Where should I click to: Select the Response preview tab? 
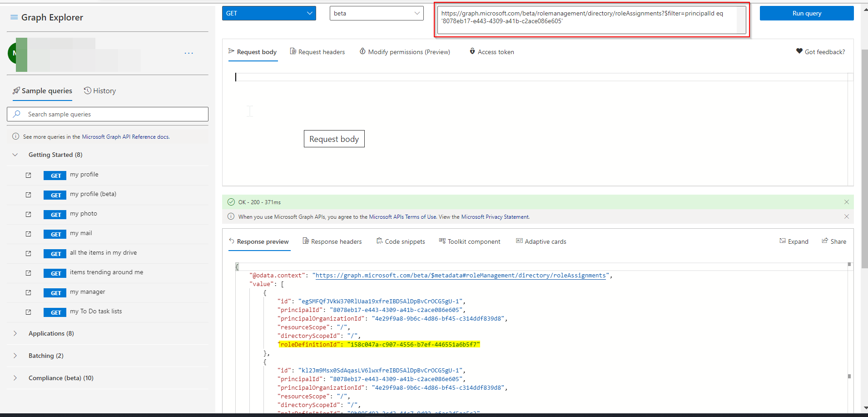[259, 241]
